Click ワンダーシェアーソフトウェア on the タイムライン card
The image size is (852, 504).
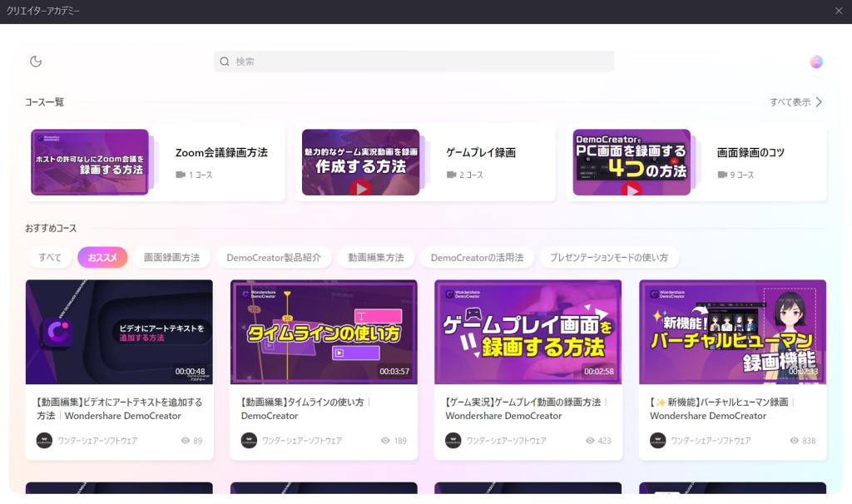302,441
